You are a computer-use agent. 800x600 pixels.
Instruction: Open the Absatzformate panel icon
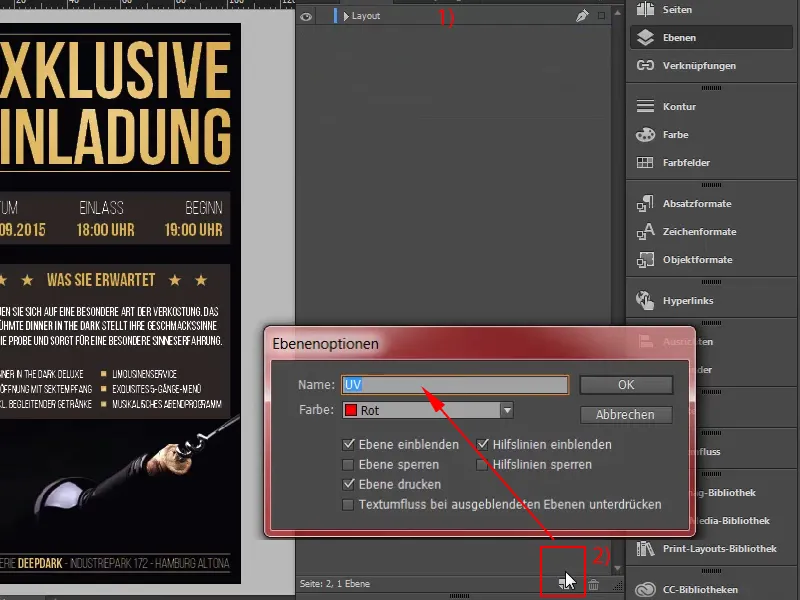(645, 203)
